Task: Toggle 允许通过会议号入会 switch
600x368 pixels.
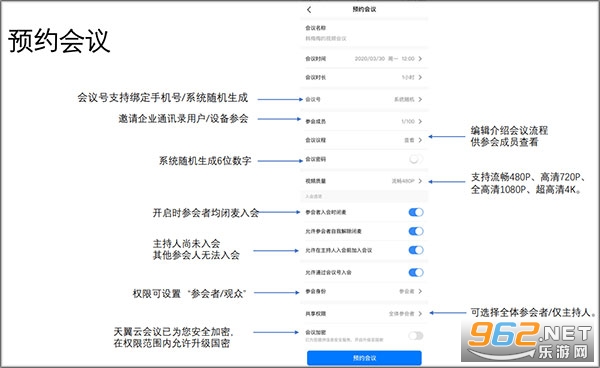Action: (x=416, y=272)
